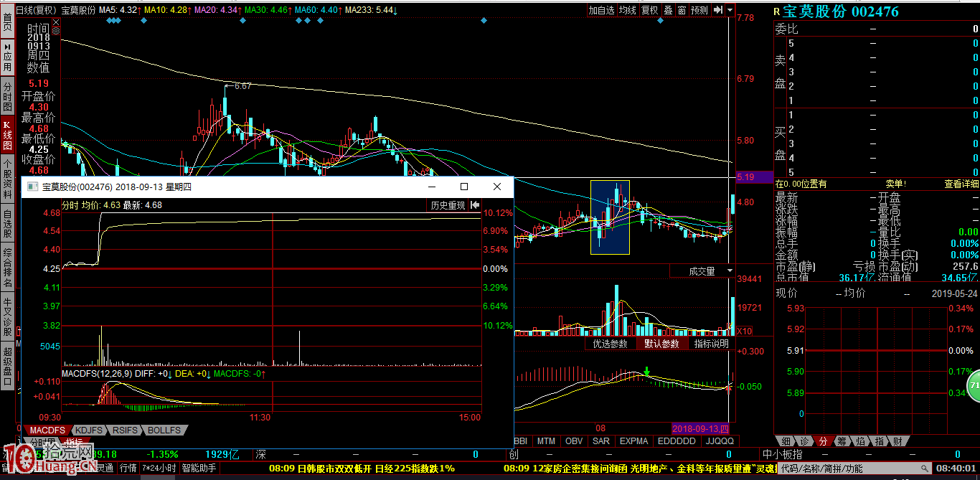Open the 分时图 sidebar item
The width and height of the screenshot is (980, 480).
[7, 95]
